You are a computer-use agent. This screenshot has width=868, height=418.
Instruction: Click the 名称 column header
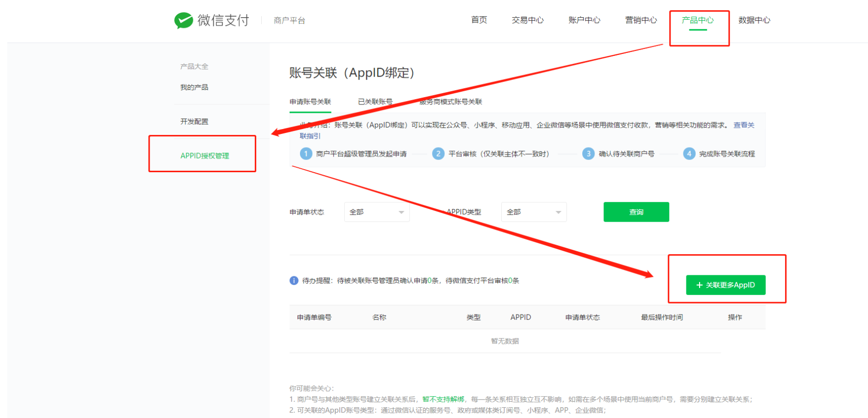click(x=379, y=317)
